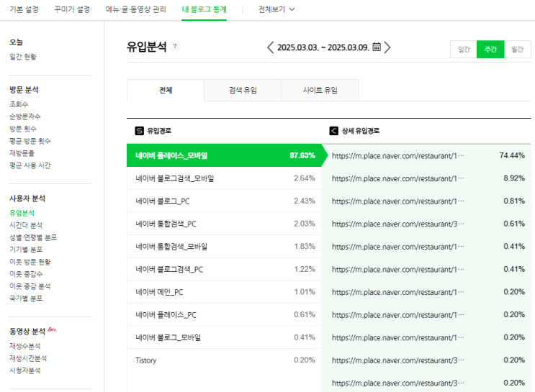The image size is (535, 392).
Task: Open 이웃 증감 분석 in sidebar
Action: [30, 286]
